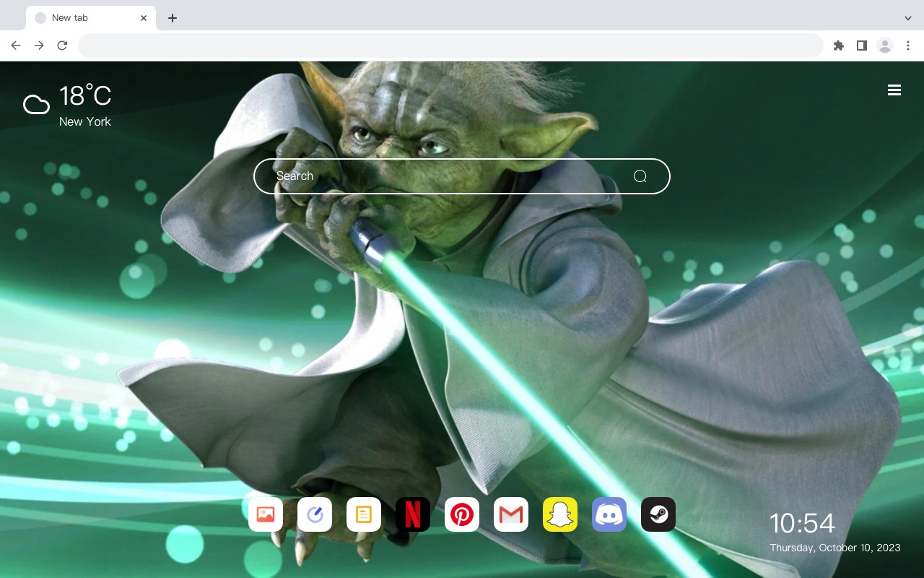Click into the Search field on the page
This screenshot has width=924, height=578.
[462, 176]
